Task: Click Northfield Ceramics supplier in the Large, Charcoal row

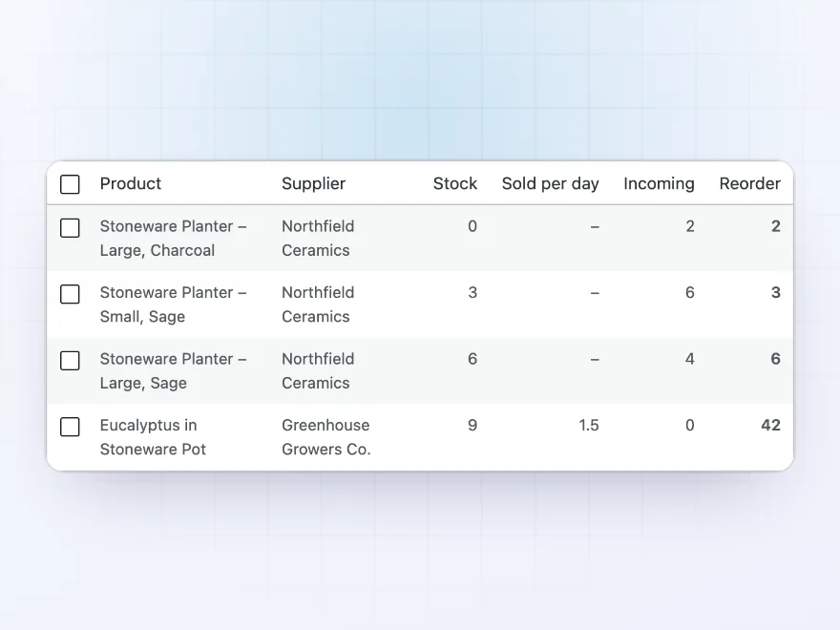Action: click(318, 238)
